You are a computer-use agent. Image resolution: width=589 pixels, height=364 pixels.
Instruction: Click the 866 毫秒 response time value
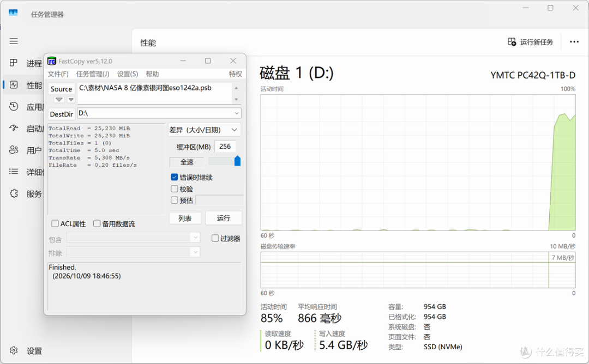click(x=320, y=318)
